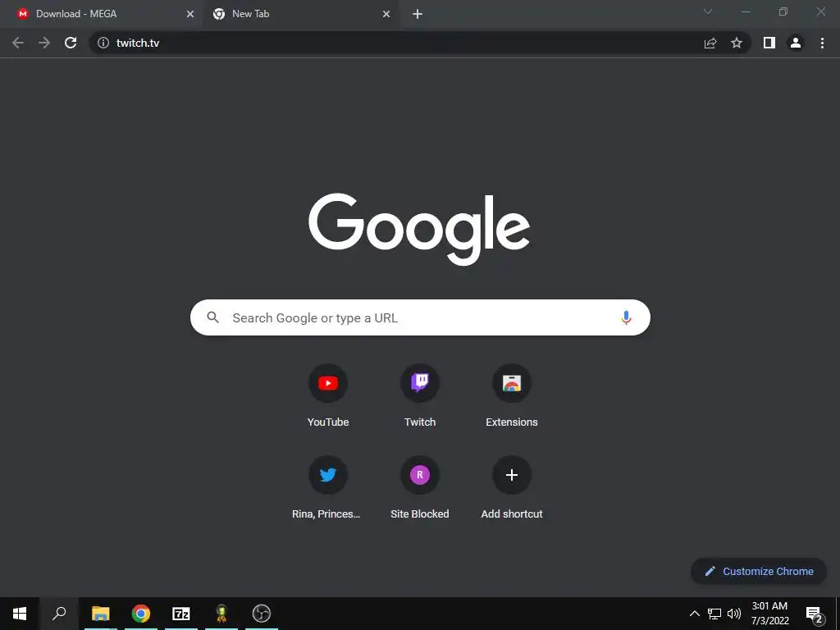
Task: Bookmark this tab with the star icon
Action: click(x=737, y=43)
